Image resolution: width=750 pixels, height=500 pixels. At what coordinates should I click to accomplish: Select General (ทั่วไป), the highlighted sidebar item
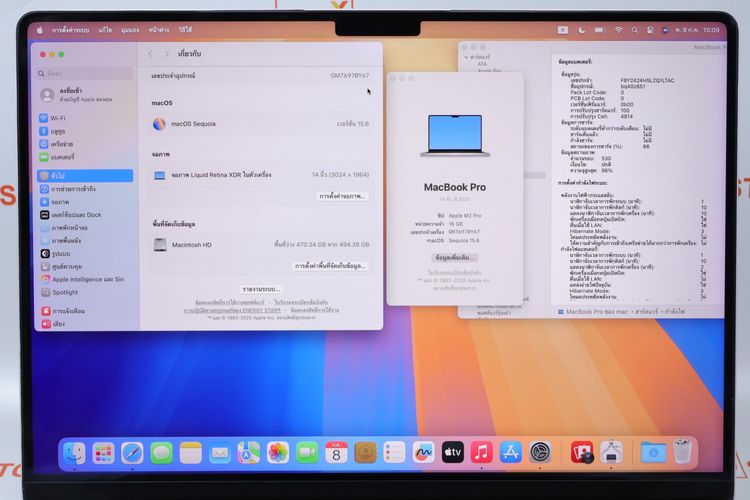click(x=85, y=176)
